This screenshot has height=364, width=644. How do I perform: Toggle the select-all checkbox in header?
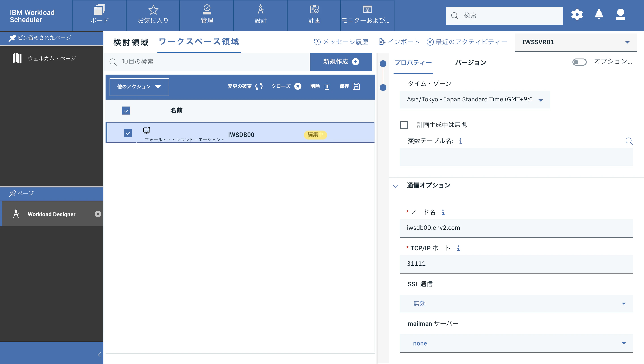(126, 111)
